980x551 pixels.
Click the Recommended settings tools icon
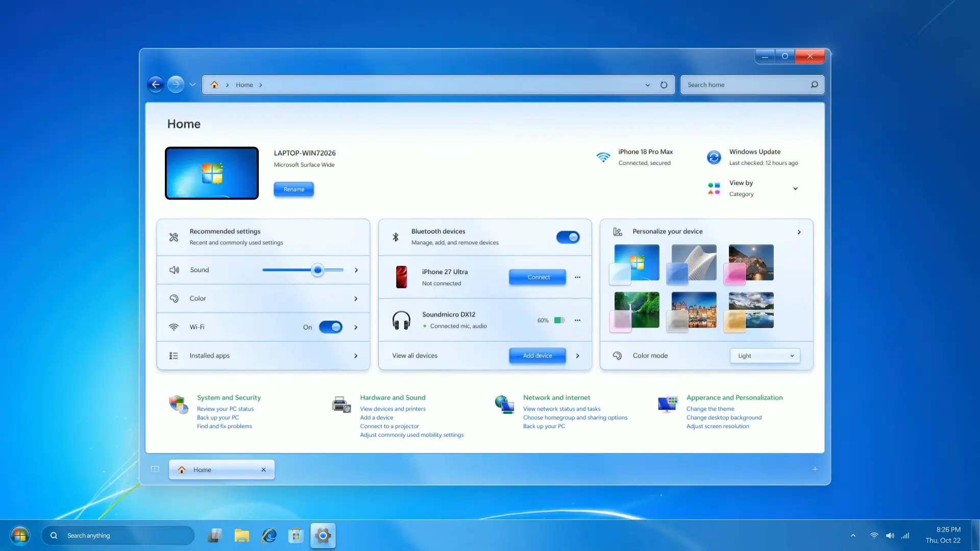[174, 237]
